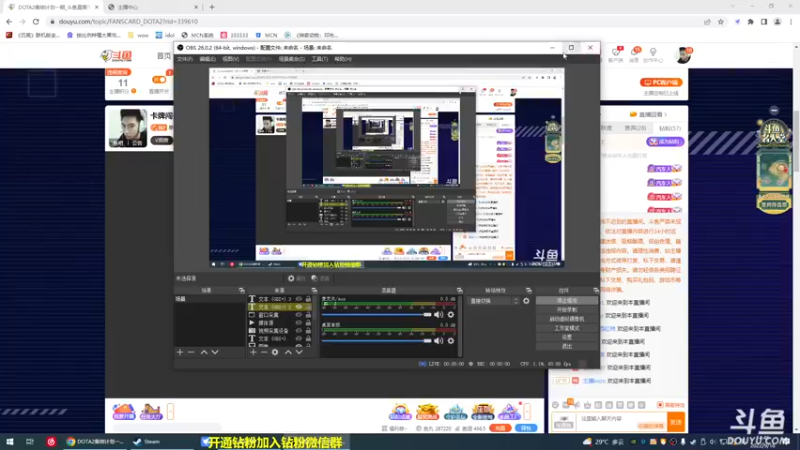Screen dimensions: 800x450
Task: Click 停止推流 button in OBS Controls
Action: click(567, 301)
